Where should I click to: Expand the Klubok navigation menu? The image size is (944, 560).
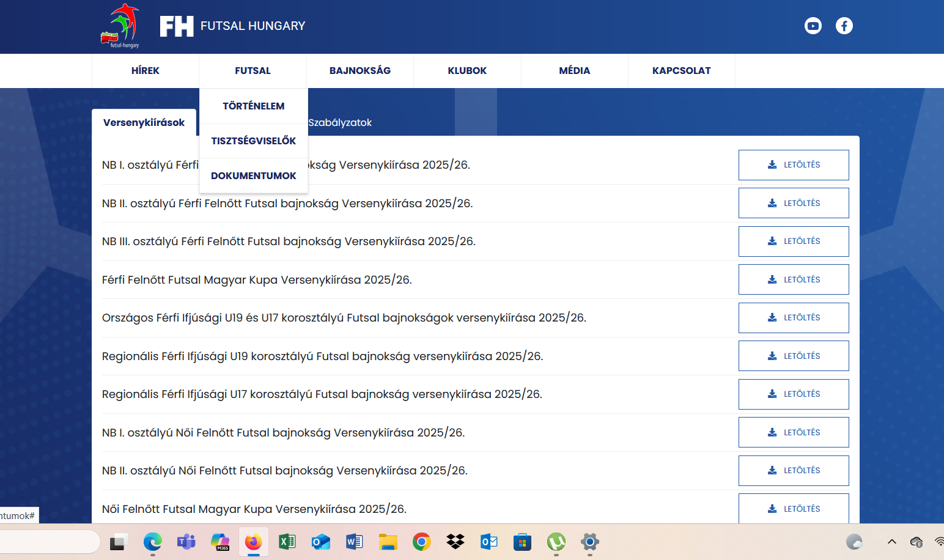pyautogui.click(x=467, y=71)
